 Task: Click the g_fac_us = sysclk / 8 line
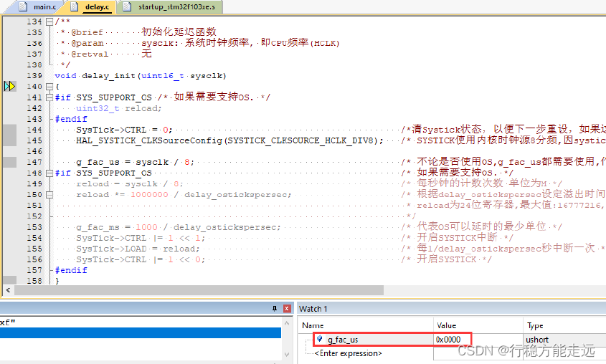click(135, 162)
